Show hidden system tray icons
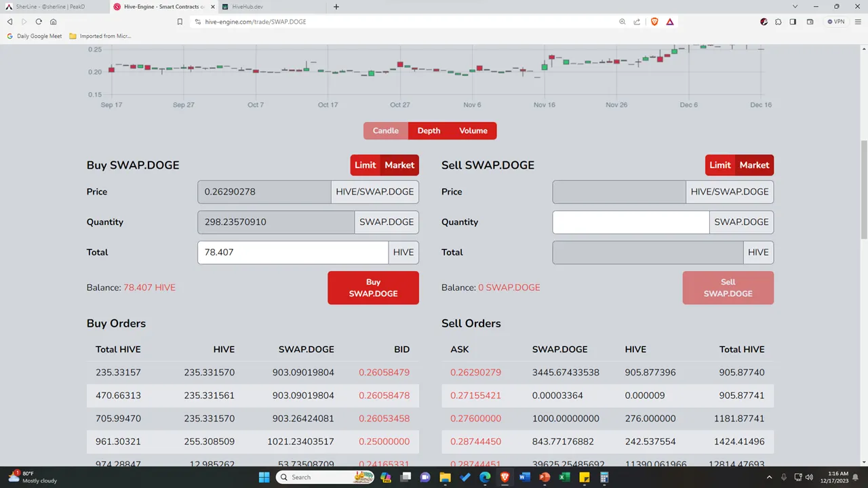The width and height of the screenshot is (868, 488). pyautogui.click(x=770, y=477)
